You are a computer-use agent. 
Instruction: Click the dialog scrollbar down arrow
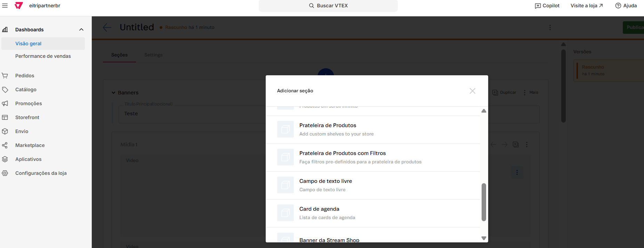[x=484, y=238]
